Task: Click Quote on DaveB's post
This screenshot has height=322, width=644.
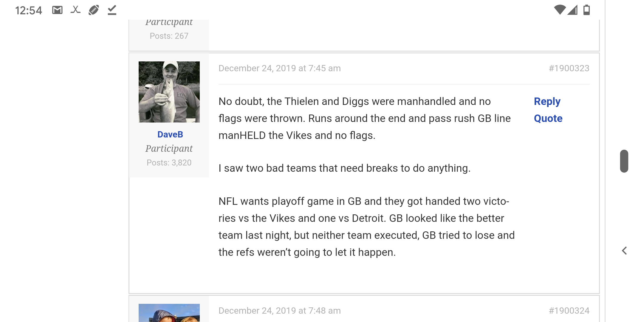Action: (x=548, y=118)
